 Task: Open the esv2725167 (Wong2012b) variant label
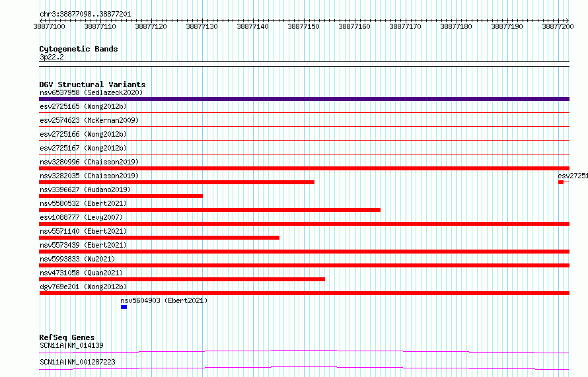point(83,148)
